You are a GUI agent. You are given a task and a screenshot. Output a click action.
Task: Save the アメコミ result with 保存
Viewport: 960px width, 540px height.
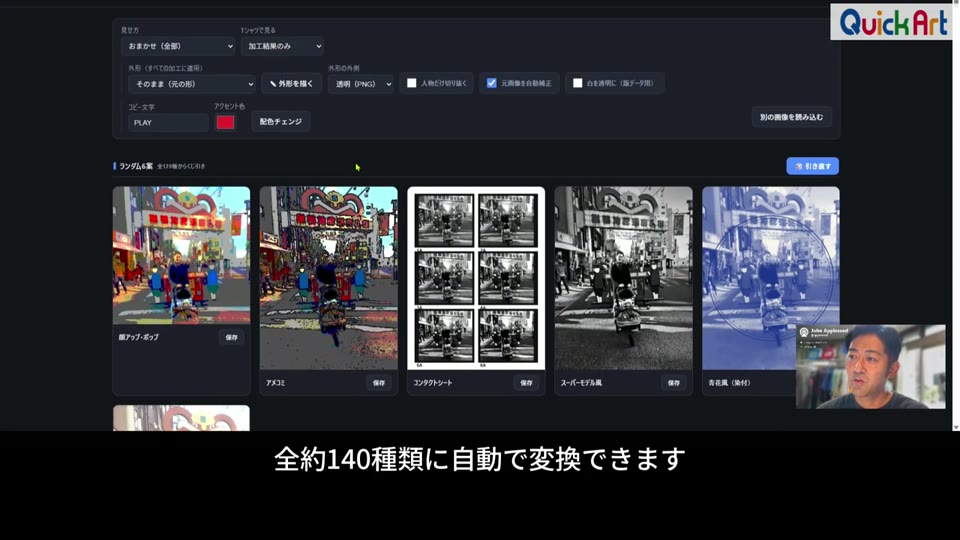(x=379, y=383)
